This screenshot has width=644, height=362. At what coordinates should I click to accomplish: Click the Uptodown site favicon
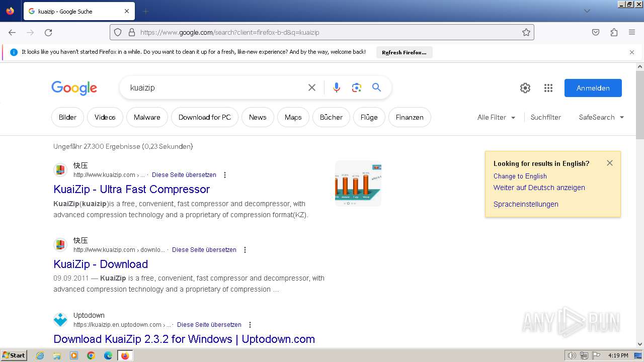60,320
